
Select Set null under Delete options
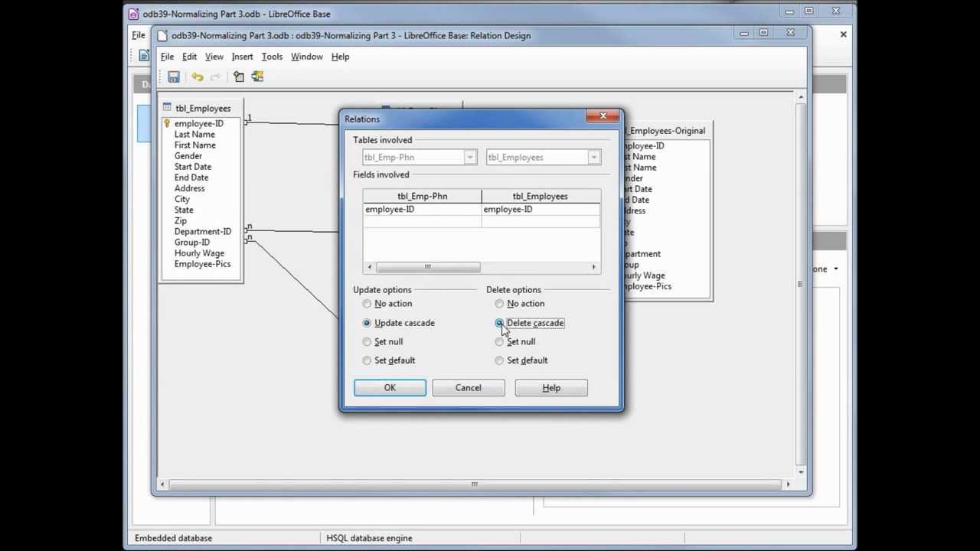499,342
